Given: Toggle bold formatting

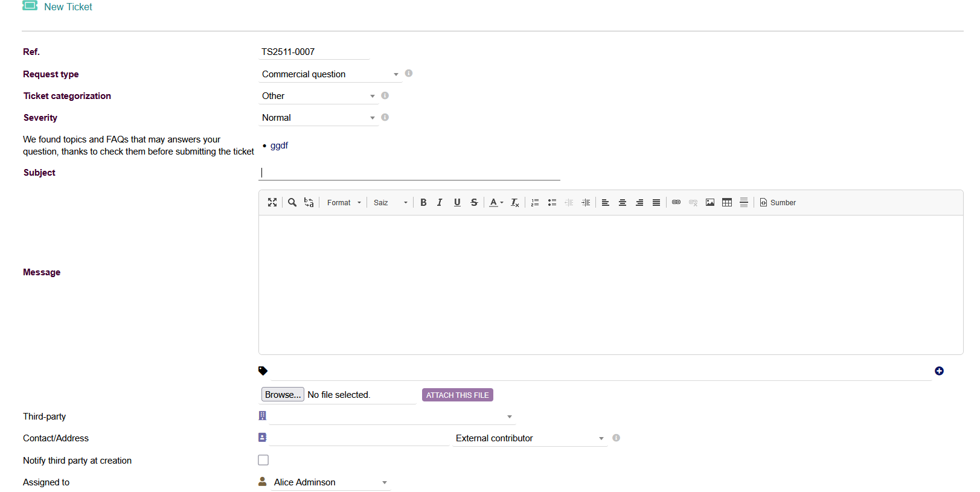Looking at the screenshot, I should coord(423,203).
